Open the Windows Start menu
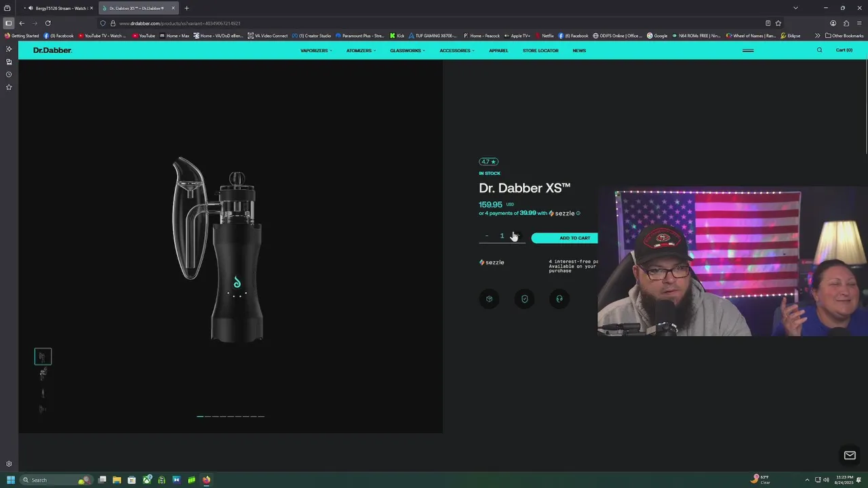868x488 pixels. click(11, 480)
